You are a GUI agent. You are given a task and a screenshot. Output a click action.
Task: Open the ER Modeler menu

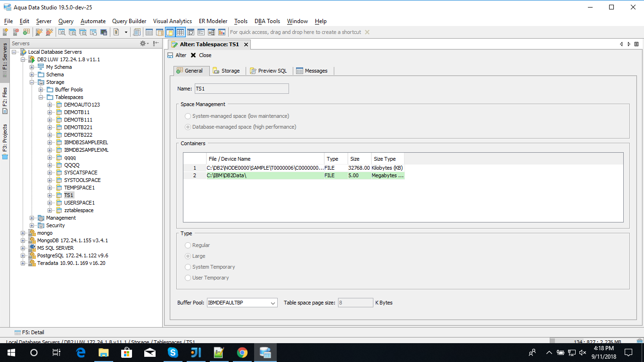(213, 21)
